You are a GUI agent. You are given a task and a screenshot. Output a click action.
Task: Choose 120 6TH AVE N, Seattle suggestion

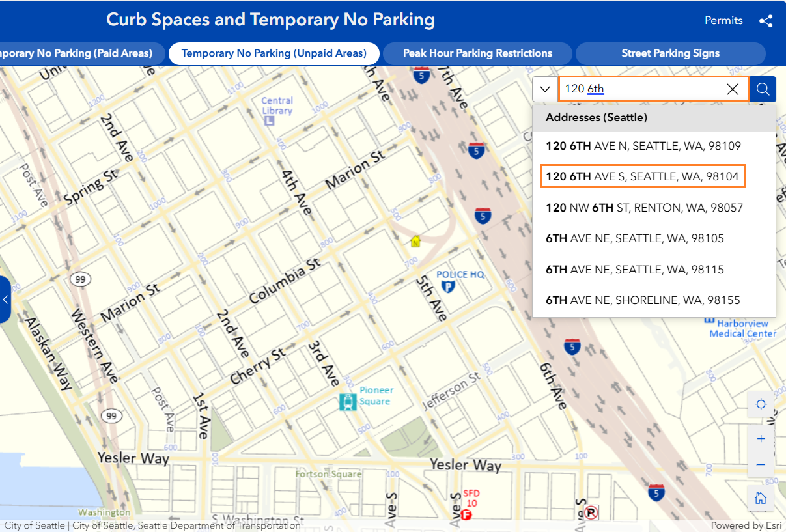(x=643, y=146)
